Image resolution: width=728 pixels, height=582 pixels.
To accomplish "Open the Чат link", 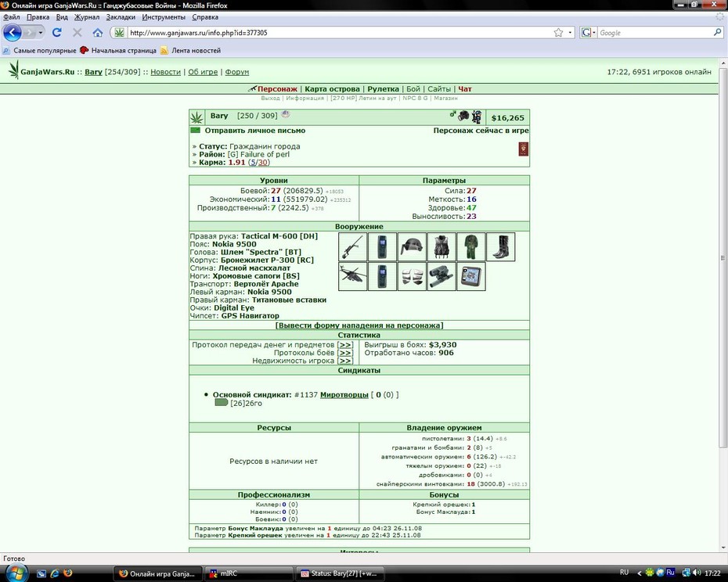I will tap(465, 88).
